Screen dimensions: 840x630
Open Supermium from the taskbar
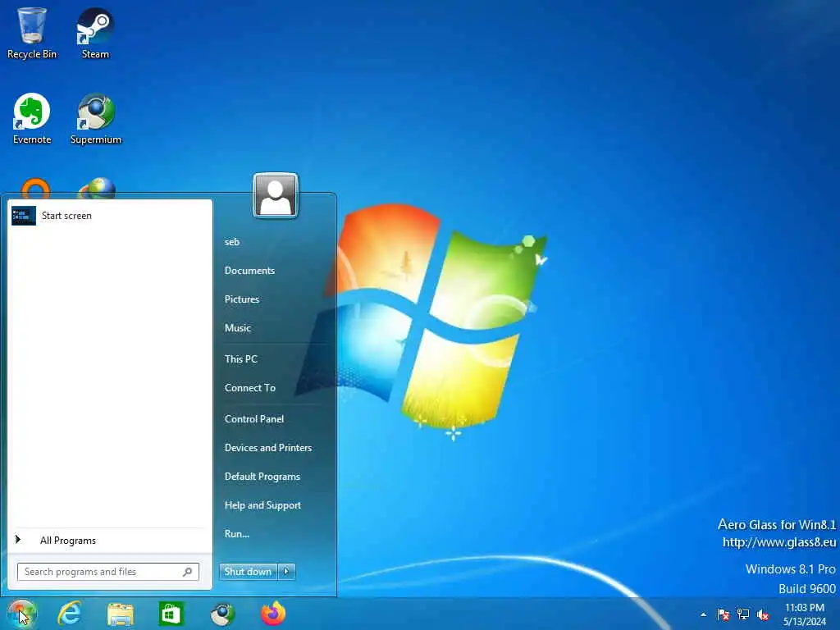(x=222, y=614)
